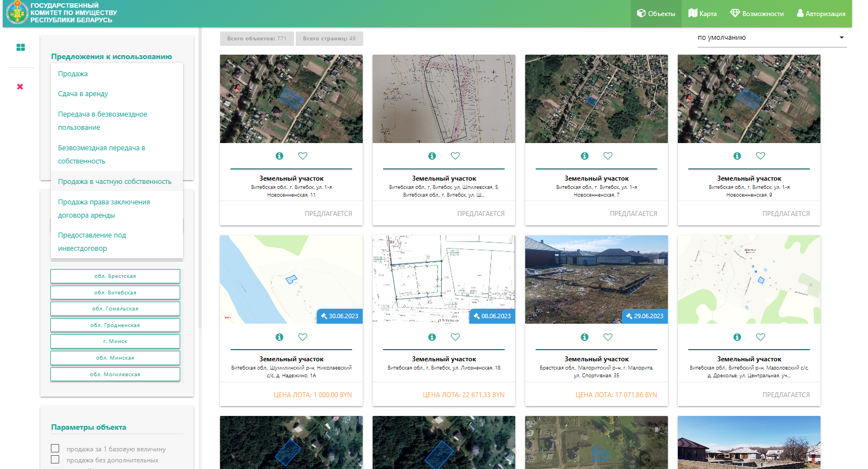Select the г. Минск region button
Image resolution: width=868 pixels, height=469 pixels.
115,341
